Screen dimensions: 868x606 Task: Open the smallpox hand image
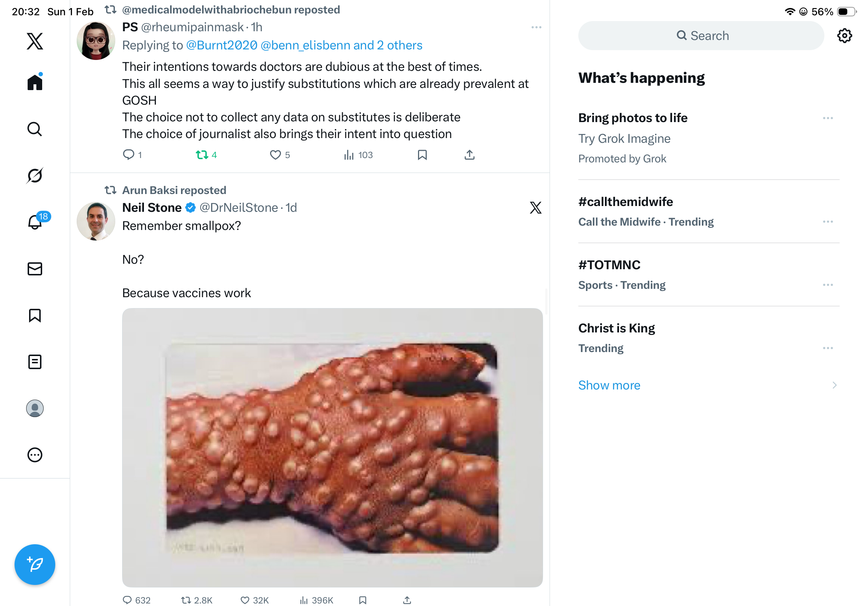[x=332, y=447]
